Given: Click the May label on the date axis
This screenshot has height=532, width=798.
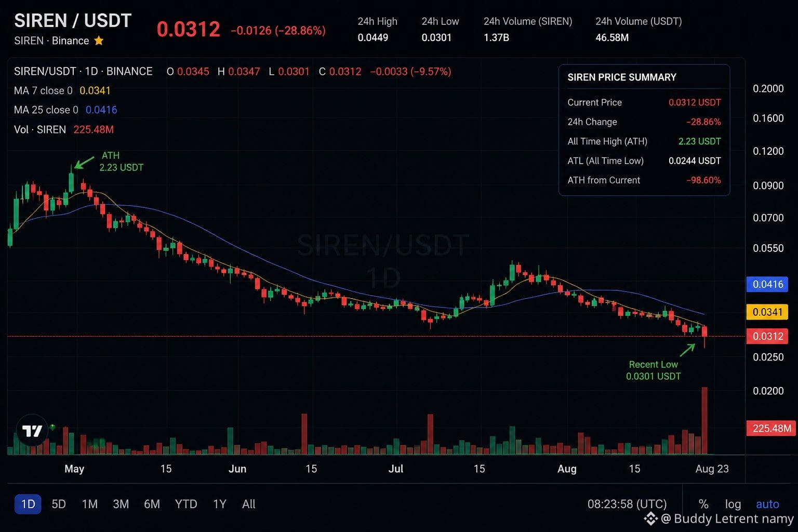Looking at the screenshot, I should [74, 469].
